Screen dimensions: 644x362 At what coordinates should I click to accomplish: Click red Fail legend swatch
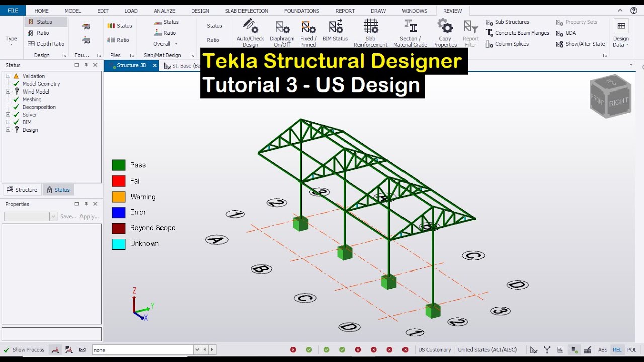click(119, 181)
